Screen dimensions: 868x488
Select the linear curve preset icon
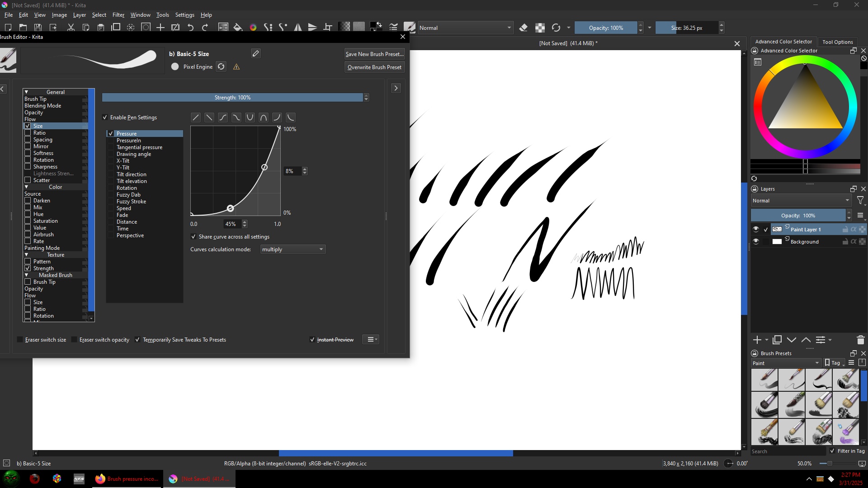pos(196,117)
